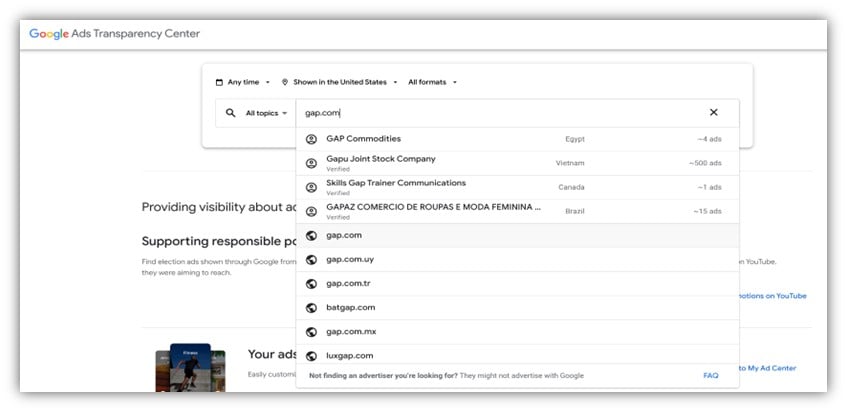Click the Google Ads Transparency Center logo

[x=115, y=34]
